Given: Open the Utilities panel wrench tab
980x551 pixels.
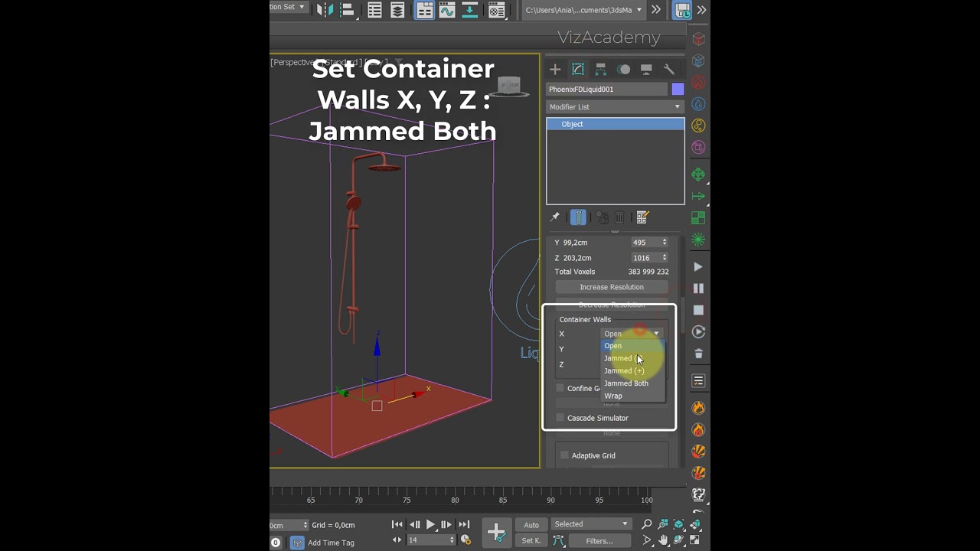Looking at the screenshot, I should click(668, 69).
